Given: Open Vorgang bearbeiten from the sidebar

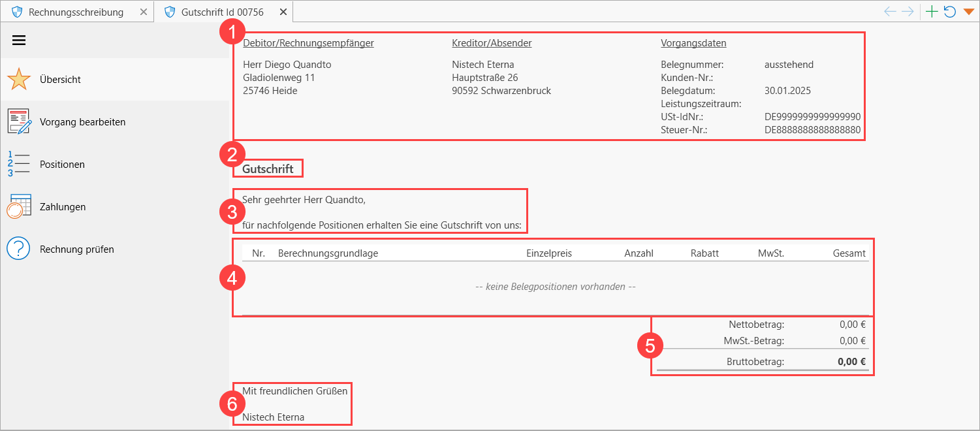Looking at the screenshot, I should [x=82, y=122].
